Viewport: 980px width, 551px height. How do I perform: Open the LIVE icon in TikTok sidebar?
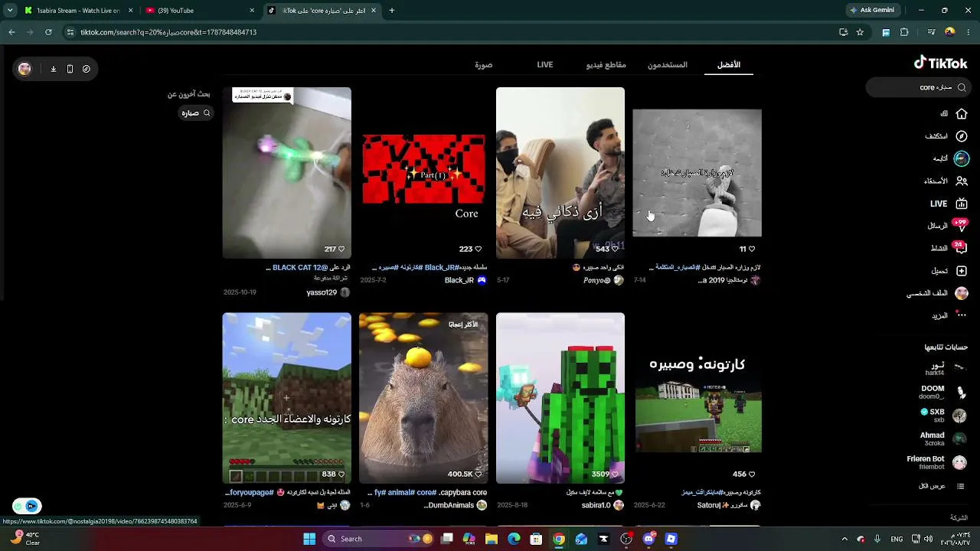pyautogui.click(x=962, y=204)
